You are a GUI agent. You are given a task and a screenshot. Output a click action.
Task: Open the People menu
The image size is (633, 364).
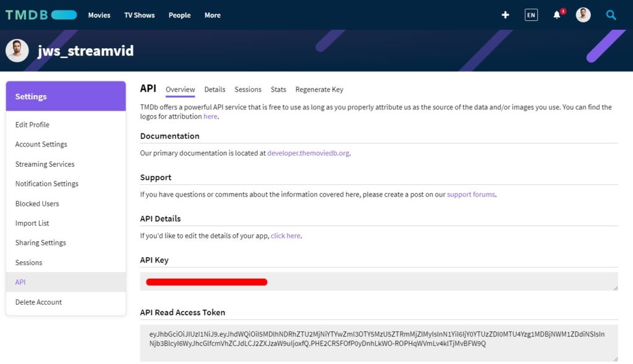pyautogui.click(x=179, y=15)
